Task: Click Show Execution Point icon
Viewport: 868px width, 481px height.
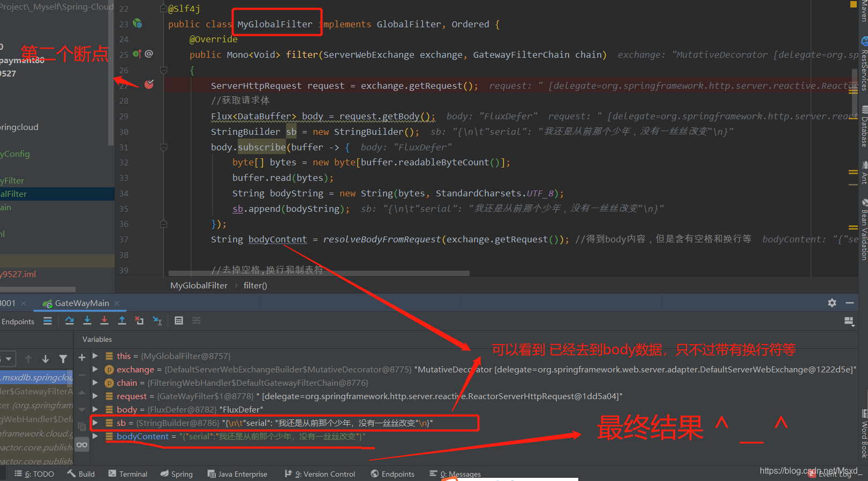Action: click(x=48, y=321)
